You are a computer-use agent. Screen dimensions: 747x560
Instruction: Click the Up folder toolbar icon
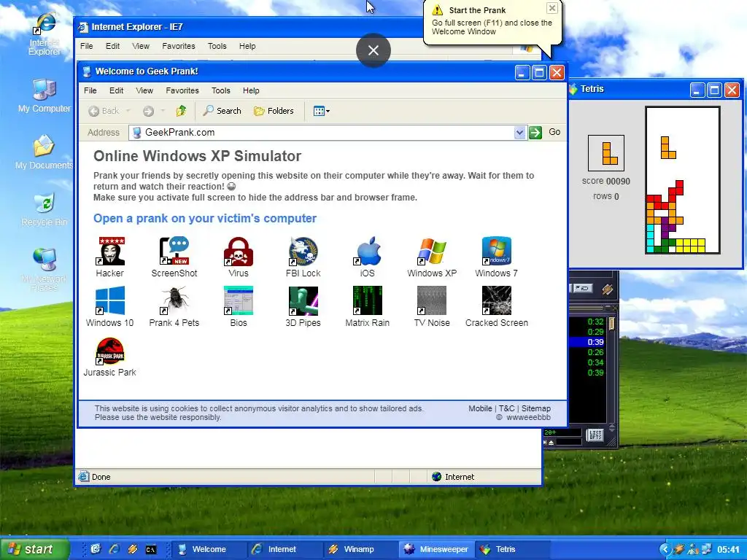[x=181, y=111]
